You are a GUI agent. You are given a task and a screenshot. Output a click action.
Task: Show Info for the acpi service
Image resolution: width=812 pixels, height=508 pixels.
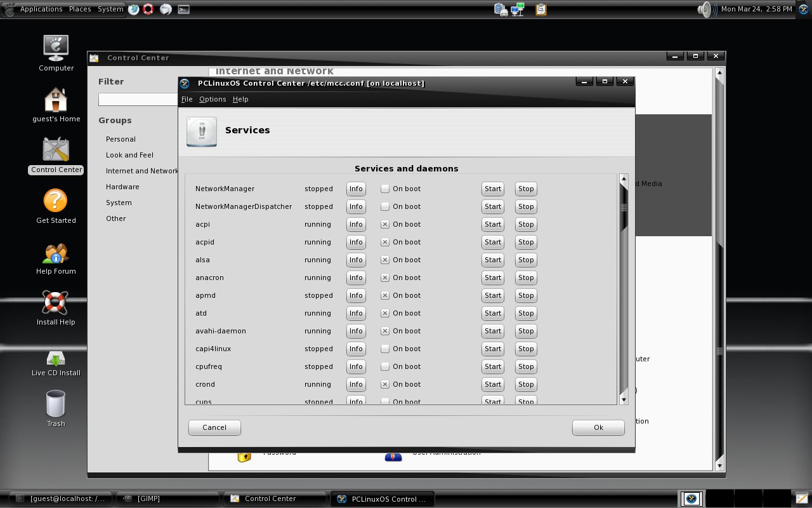(356, 224)
